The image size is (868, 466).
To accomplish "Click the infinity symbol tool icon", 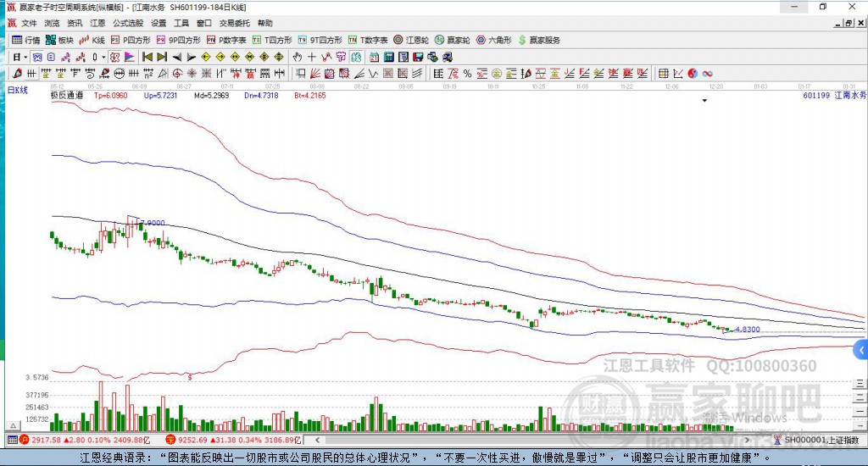I will [707, 74].
